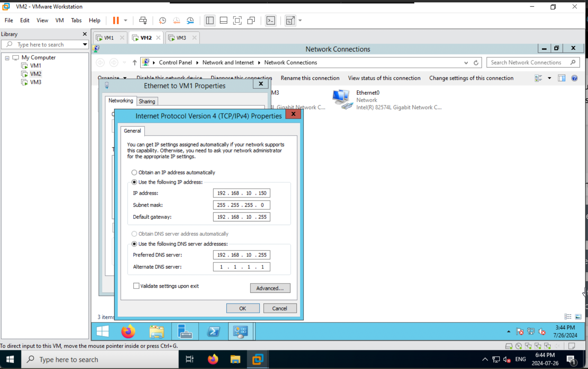The image size is (588, 369).
Task: Enter full screen mode for the VM
Action: click(x=237, y=20)
